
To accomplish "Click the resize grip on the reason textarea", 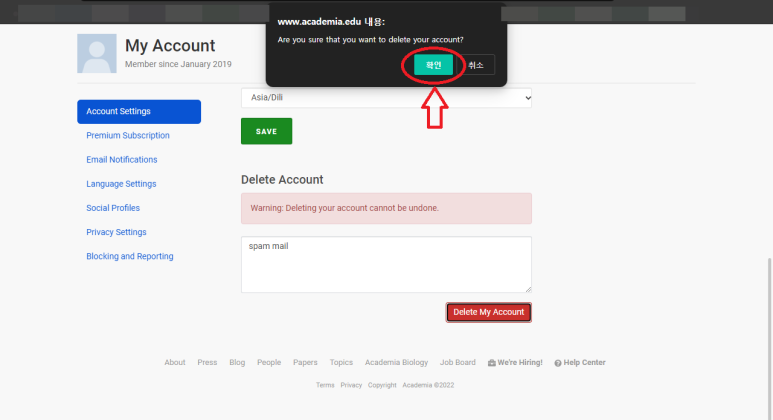I will tap(528, 289).
